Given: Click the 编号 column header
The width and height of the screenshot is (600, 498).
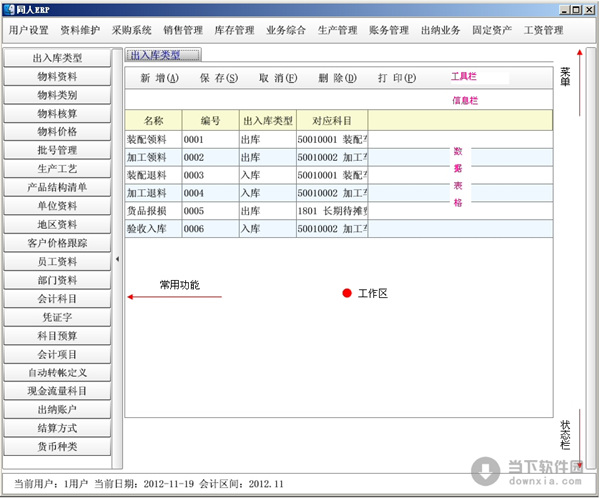Looking at the screenshot, I should 210,120.
